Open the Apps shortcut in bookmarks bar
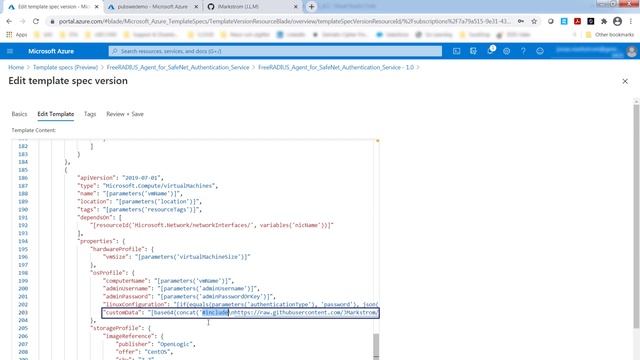The image size is (640, 360). [x=17, y=35]
